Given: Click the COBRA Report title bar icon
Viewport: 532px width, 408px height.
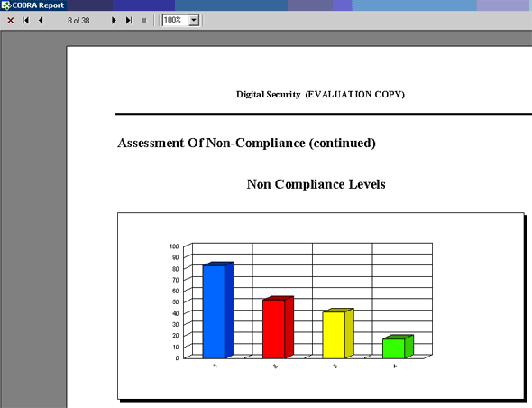Looking at the screenshot, I should (5, 5).
